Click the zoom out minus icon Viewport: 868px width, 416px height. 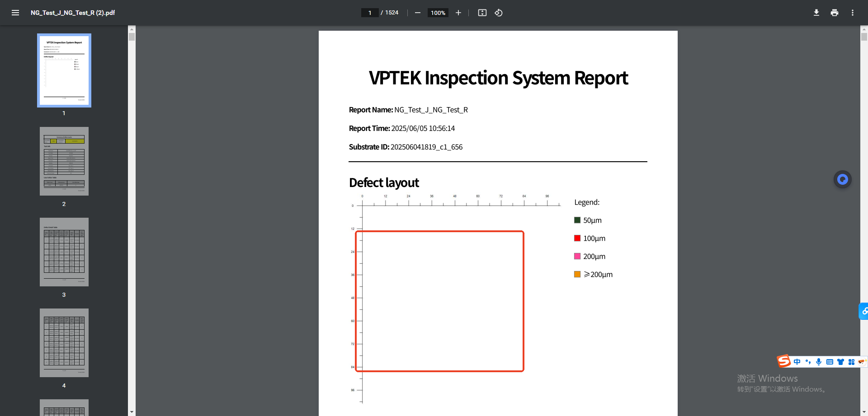(418, 13)
